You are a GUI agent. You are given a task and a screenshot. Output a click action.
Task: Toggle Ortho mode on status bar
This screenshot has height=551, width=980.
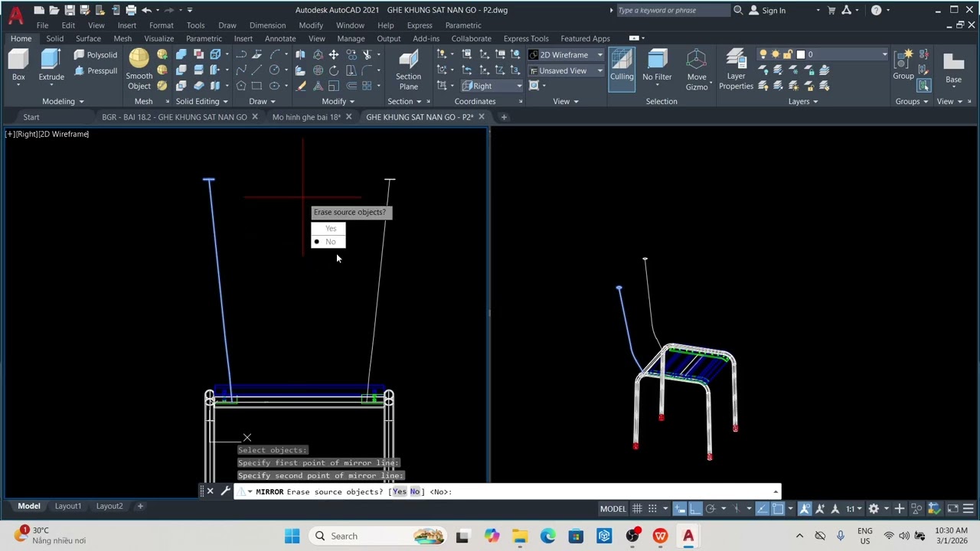[x=695, y=508]
